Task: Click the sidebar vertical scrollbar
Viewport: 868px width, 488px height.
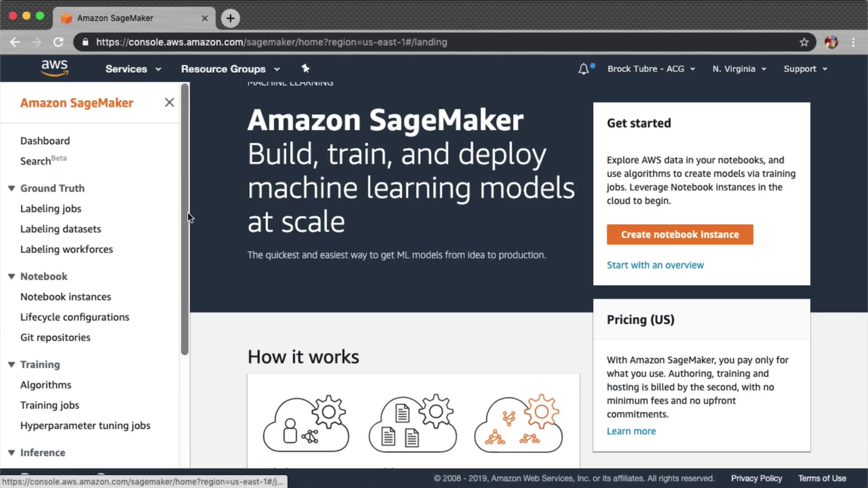Action: [x=184, y=219]
